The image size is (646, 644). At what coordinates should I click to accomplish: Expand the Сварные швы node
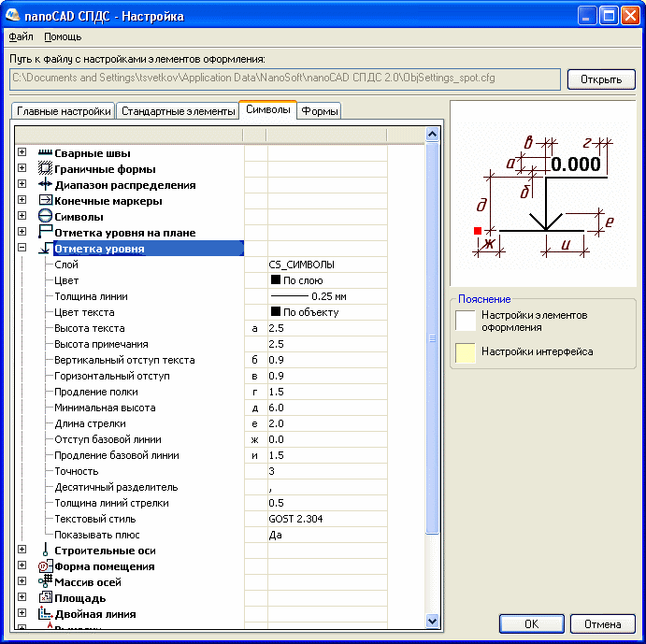(22, 152)
